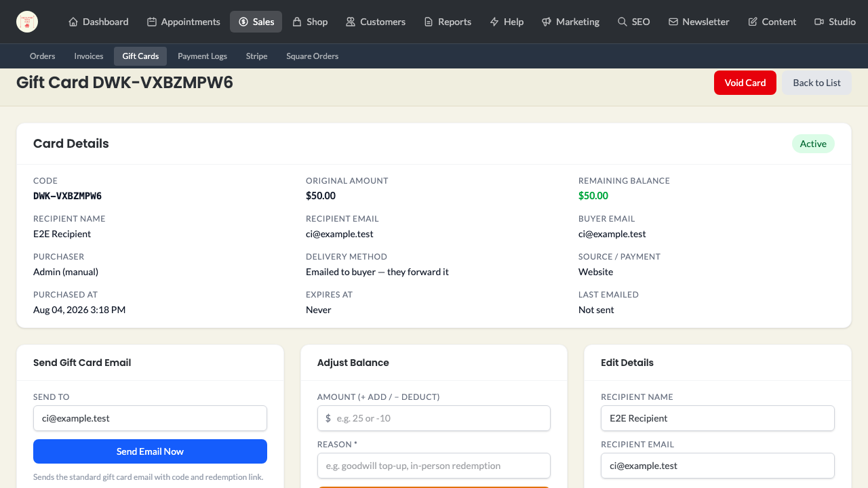The image size is (868, 488).
Task: Click the 'Never' expires value
Action: pos(319,310)
